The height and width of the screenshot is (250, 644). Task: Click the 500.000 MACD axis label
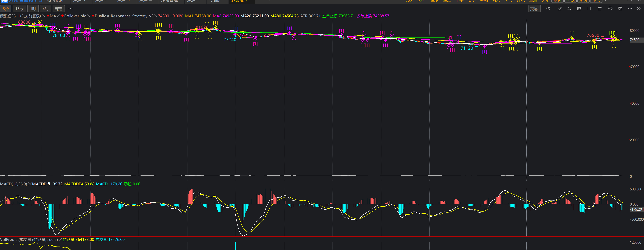point(636,189)
